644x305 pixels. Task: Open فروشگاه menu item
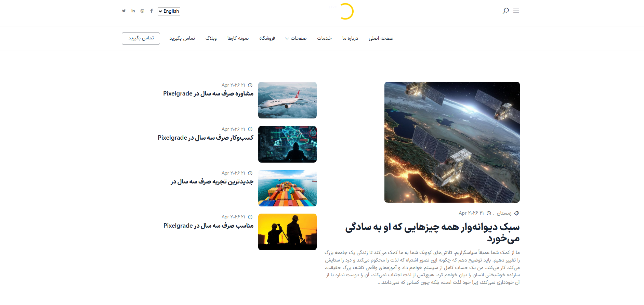click(x=267, y=38)
